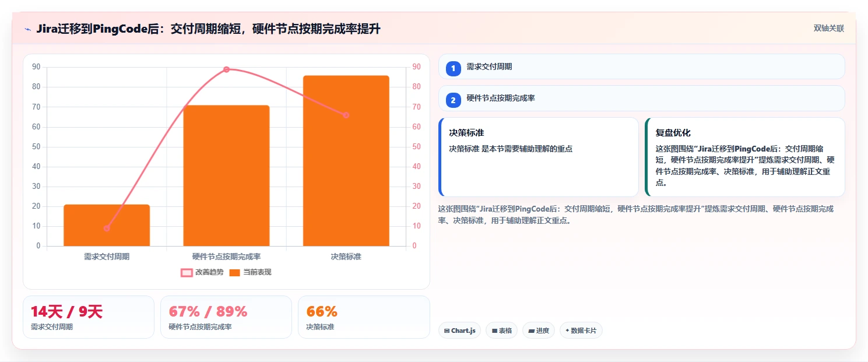The height and width of the screenshot is (362, 868).
Task: Click the trend line point at 89
Action: click(x=226, y=69)
